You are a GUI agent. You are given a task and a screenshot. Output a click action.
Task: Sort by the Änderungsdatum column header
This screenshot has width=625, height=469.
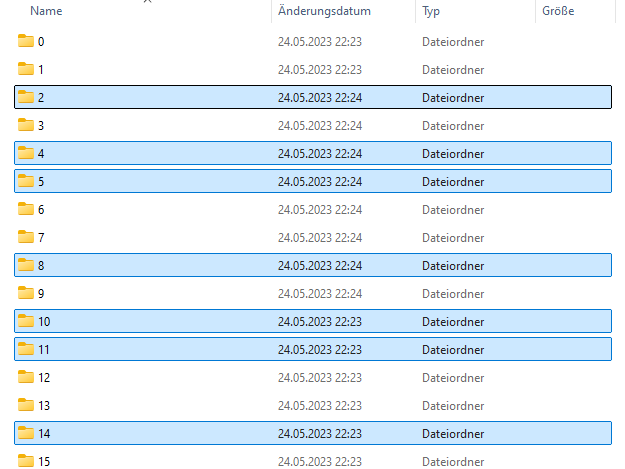(324, 11)
